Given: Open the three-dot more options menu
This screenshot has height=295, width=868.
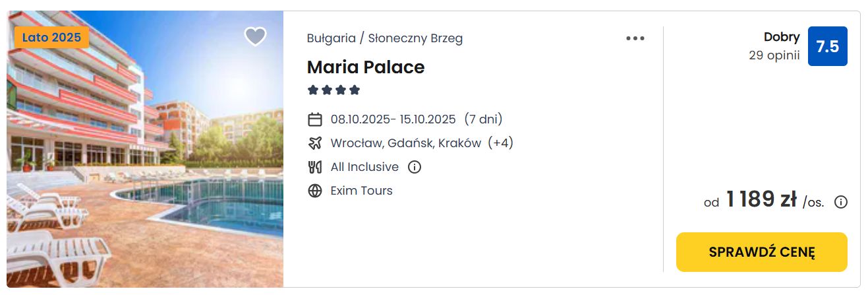Looking at the screenshot, I should 635,38.
